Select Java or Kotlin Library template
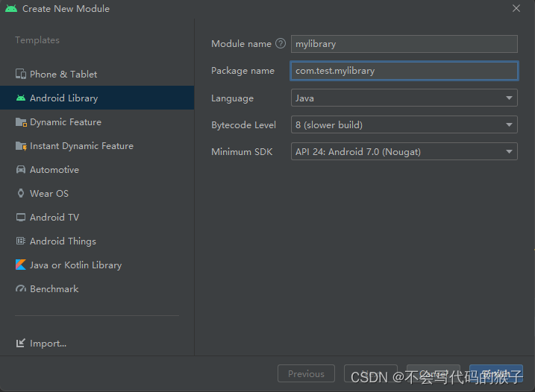This screenshot has width=535, height=392. coord(97,265)
